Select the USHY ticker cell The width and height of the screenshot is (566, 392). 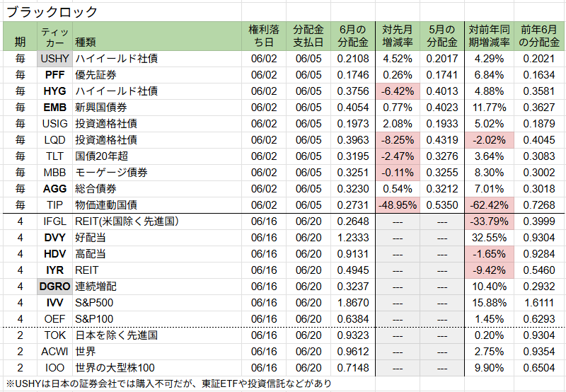pos(54,58)
